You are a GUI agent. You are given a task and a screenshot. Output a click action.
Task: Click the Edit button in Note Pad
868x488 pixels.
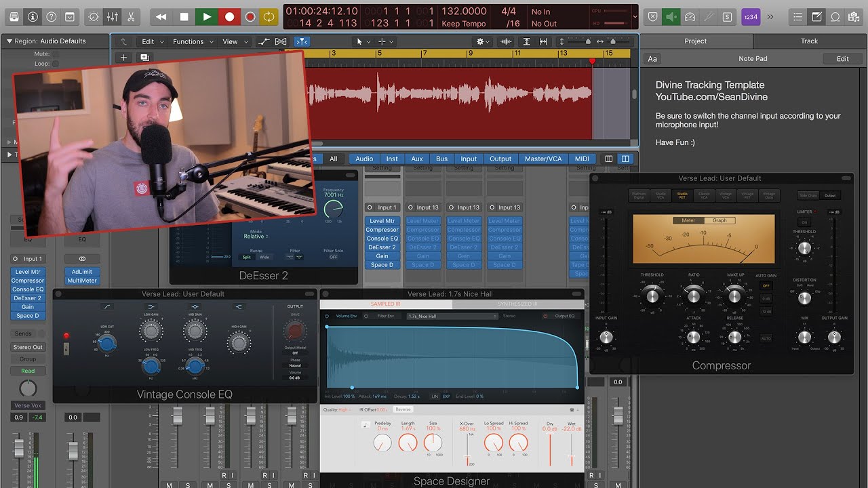click(x=842, y=58)
